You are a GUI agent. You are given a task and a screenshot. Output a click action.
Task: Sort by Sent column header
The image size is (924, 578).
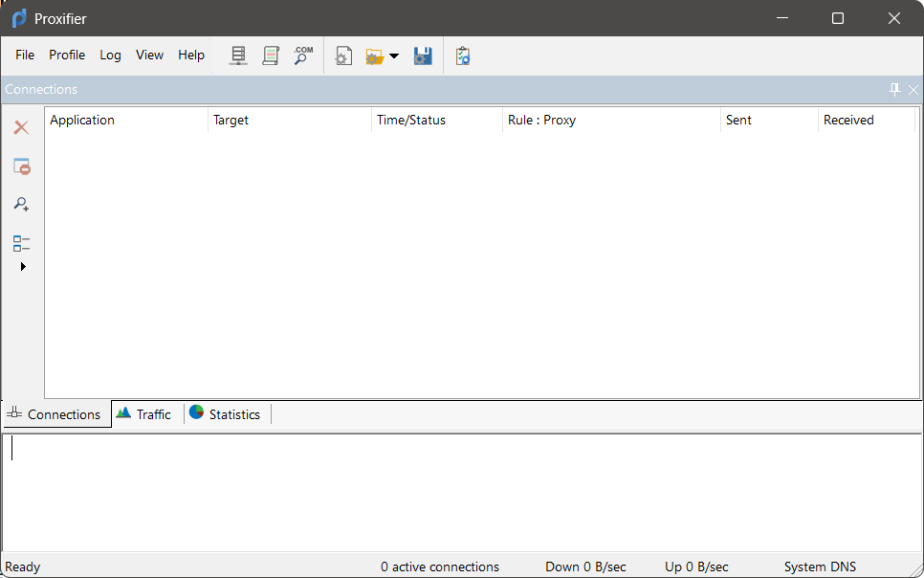pos(769,120)
